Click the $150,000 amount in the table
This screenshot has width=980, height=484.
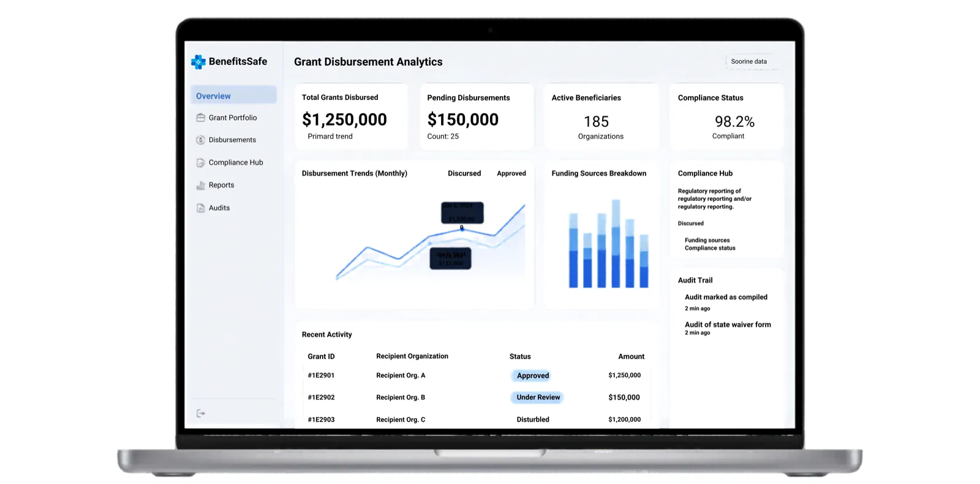(x=624, y=398)
